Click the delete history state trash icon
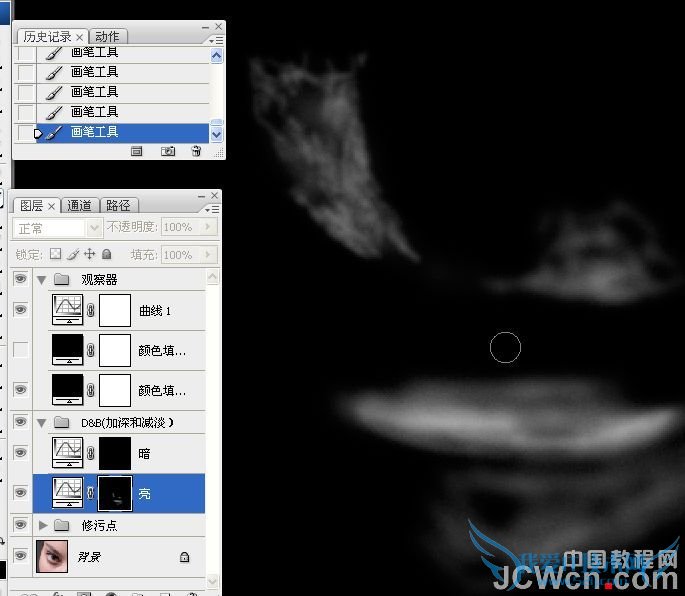This screenshot has width=685, height=596. coord(196,151)
